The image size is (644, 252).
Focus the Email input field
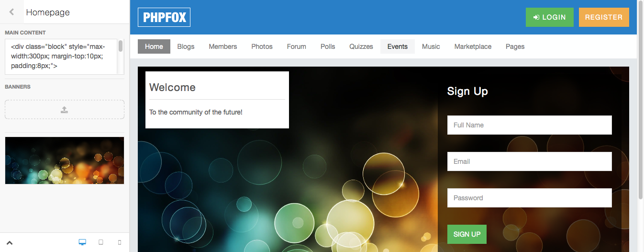point(530,161)
